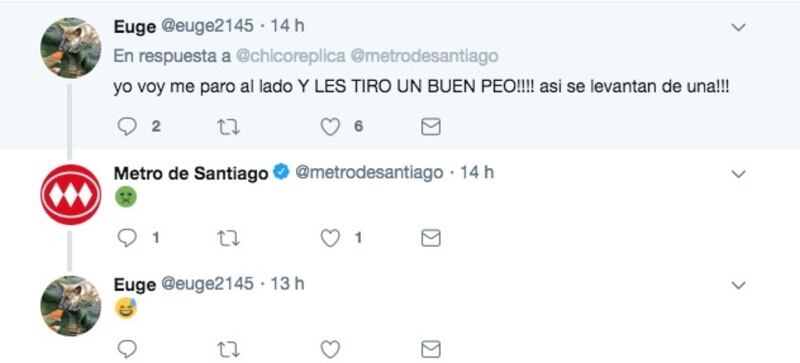Viewport: 800px width, 363px height.
Task: Send Euge's last tweet via envelope icon
Action: pos(431,350)
